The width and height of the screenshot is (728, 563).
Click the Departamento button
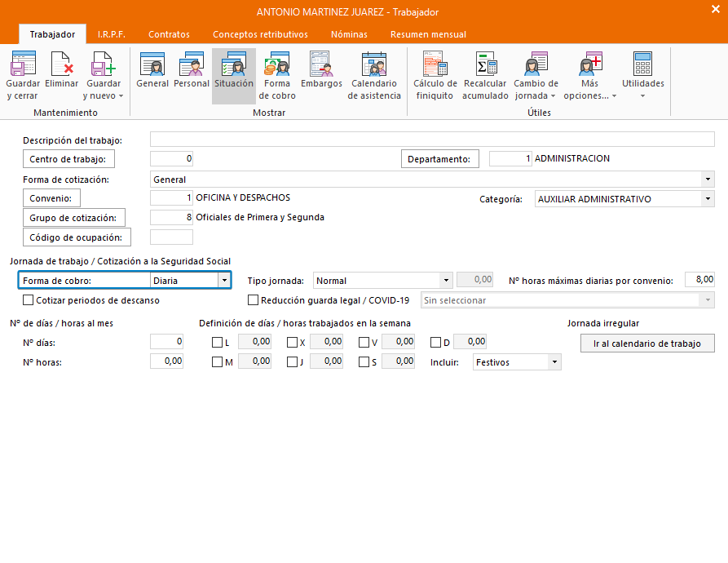(439, 159)
